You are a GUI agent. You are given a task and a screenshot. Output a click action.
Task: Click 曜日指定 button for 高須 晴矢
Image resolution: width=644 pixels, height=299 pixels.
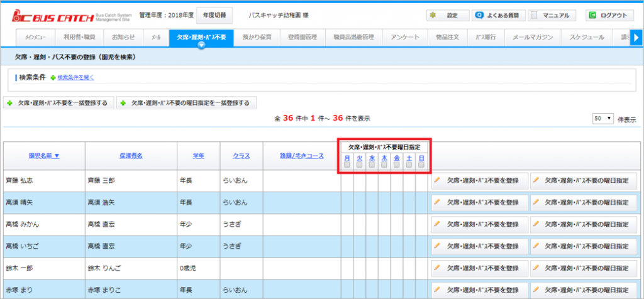[x=584, y=203]
